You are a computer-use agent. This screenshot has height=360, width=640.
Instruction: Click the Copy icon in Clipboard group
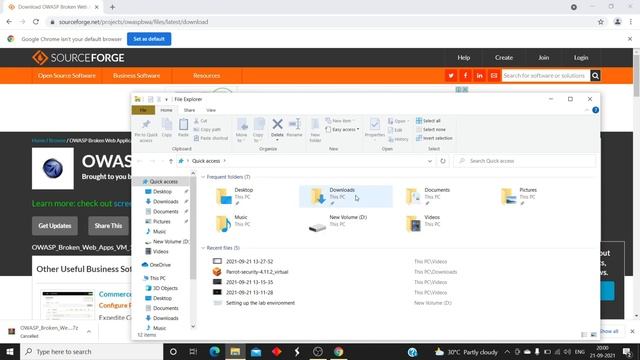coord(167,127)
